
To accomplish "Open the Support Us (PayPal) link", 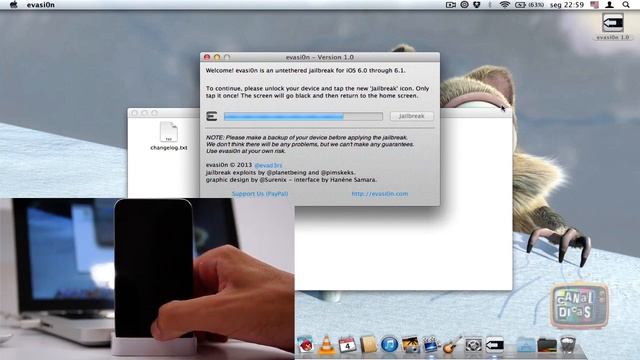I will coord(260,194).
